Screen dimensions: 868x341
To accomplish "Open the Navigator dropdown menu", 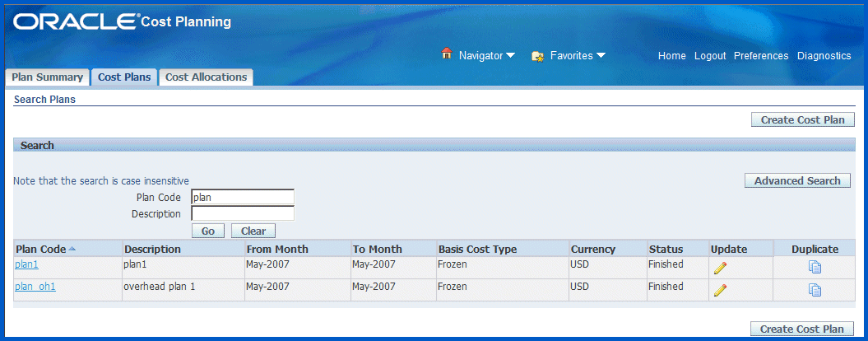I will [x=486, y=55].
